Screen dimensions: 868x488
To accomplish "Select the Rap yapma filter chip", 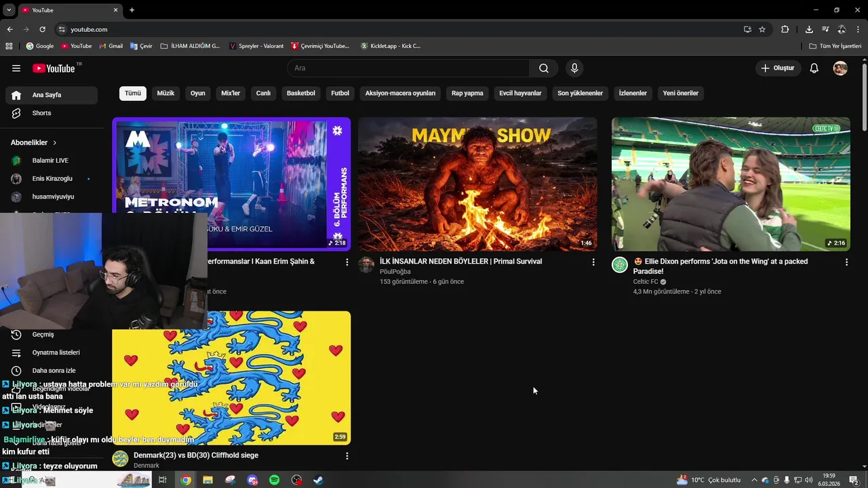I will tap(467, 94).
